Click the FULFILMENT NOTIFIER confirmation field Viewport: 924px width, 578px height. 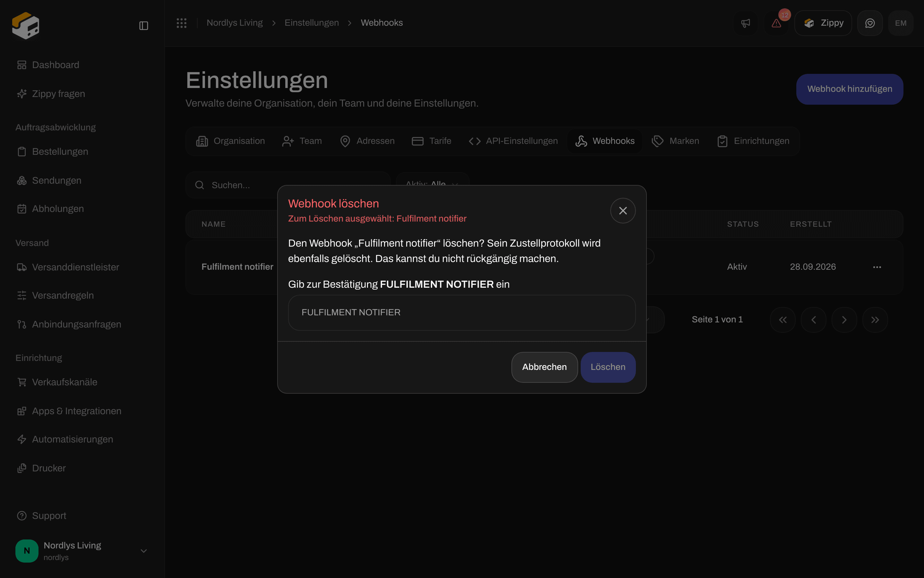[462, 313]
